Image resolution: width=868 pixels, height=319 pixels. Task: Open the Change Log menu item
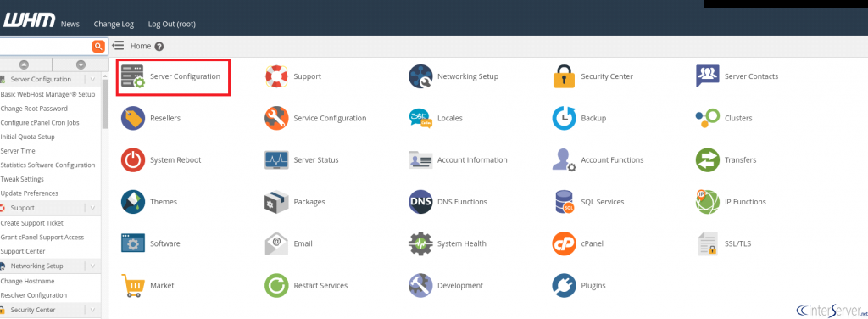point(114,24)
